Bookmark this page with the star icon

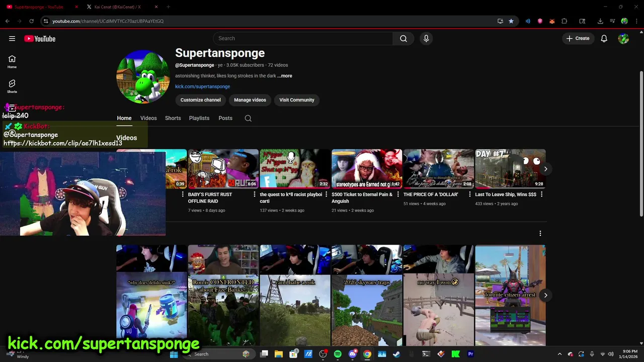511,21
